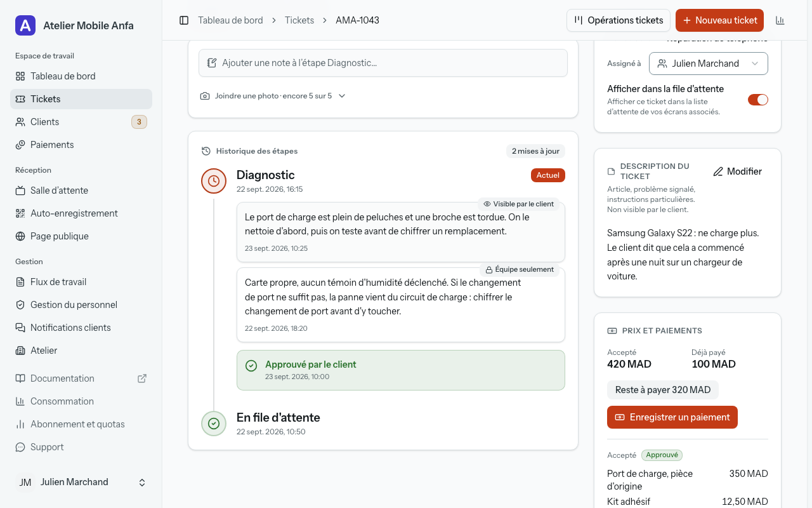Open Page publique
The image size is (812, 508).
tap(81, 236)
